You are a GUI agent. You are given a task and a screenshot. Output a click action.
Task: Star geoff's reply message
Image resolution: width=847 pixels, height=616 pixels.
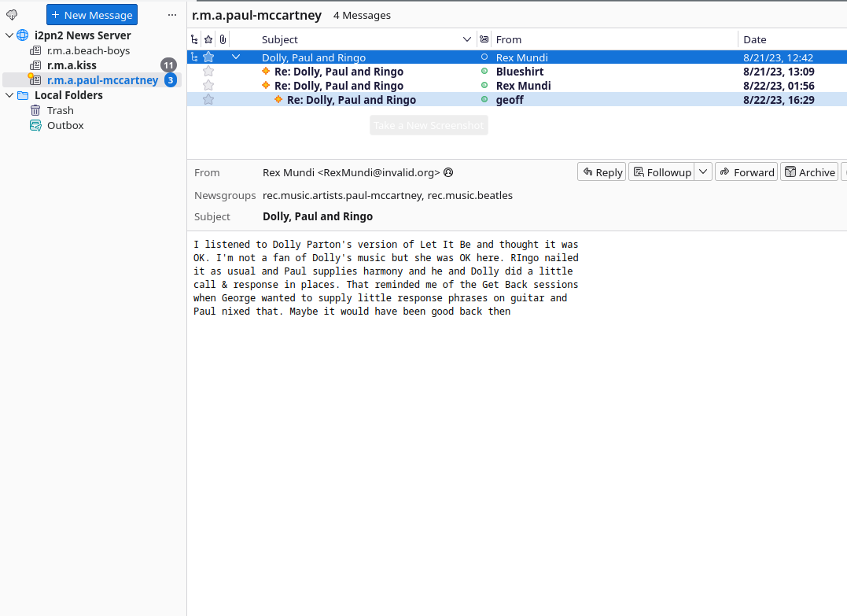point(208,99)
